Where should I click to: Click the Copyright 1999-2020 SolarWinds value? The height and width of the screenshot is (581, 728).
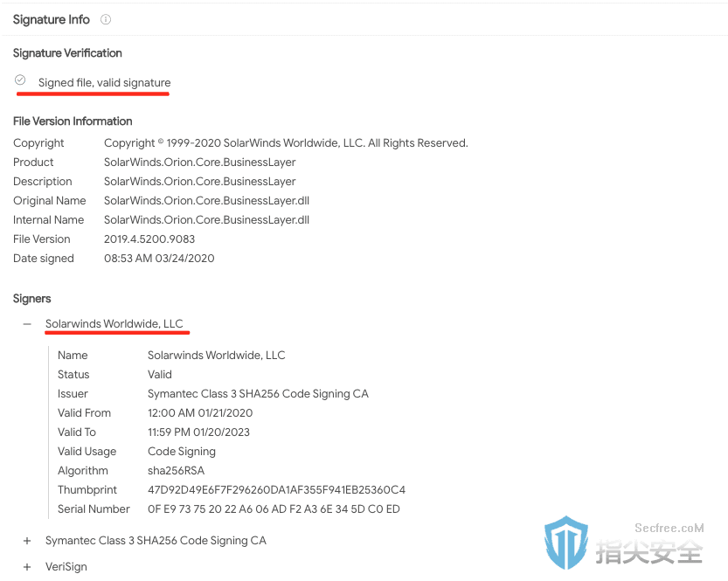click(x=286, y=143)
